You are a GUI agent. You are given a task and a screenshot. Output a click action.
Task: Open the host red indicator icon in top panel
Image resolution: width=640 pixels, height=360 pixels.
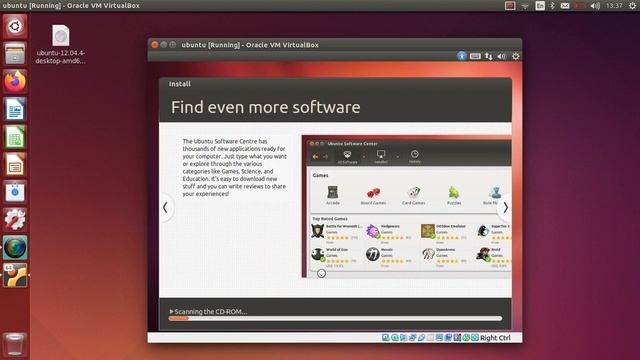click(x=510, y=6)
